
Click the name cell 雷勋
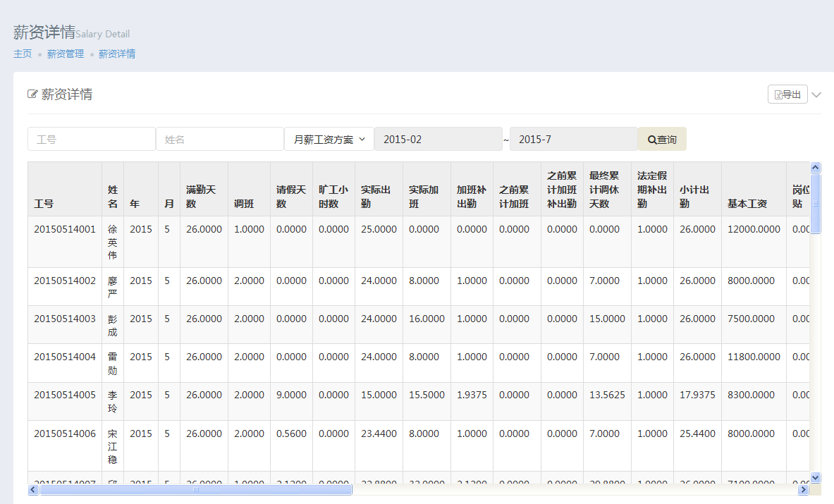[113, 364]
